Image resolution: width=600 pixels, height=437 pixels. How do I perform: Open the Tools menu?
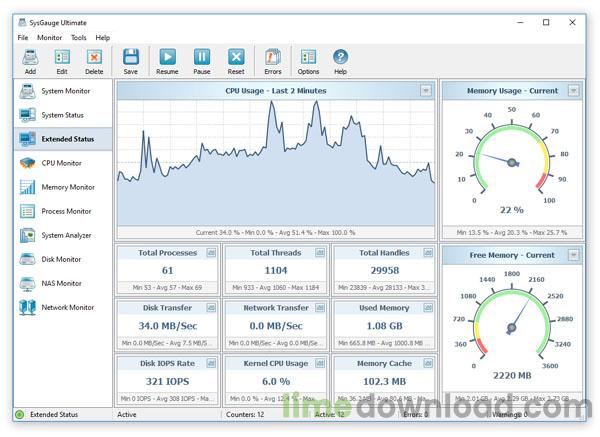(79, 37)
